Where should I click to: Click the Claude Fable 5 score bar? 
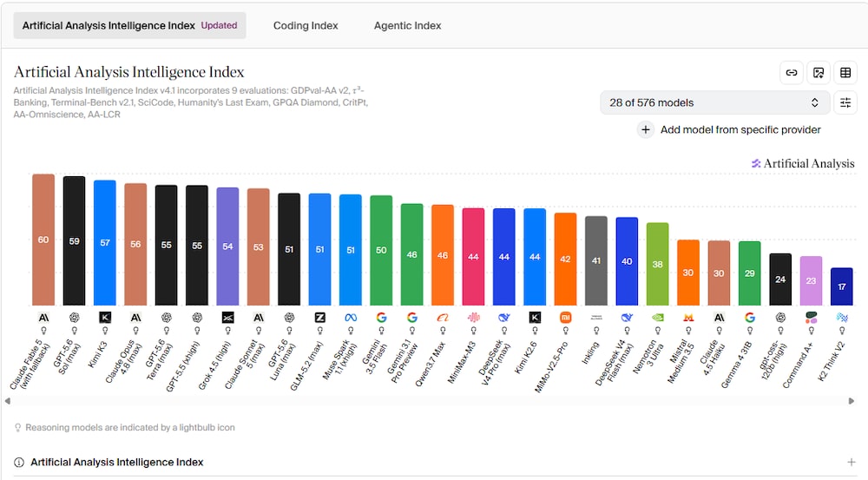coord(43,240)
